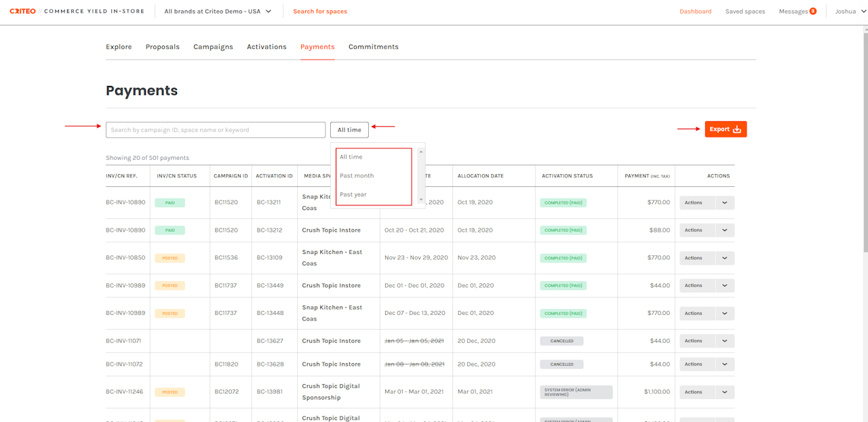Expand Actions chevron for the BC-13109 row
This screenshot has width=868, height=422.
point(724,258)
